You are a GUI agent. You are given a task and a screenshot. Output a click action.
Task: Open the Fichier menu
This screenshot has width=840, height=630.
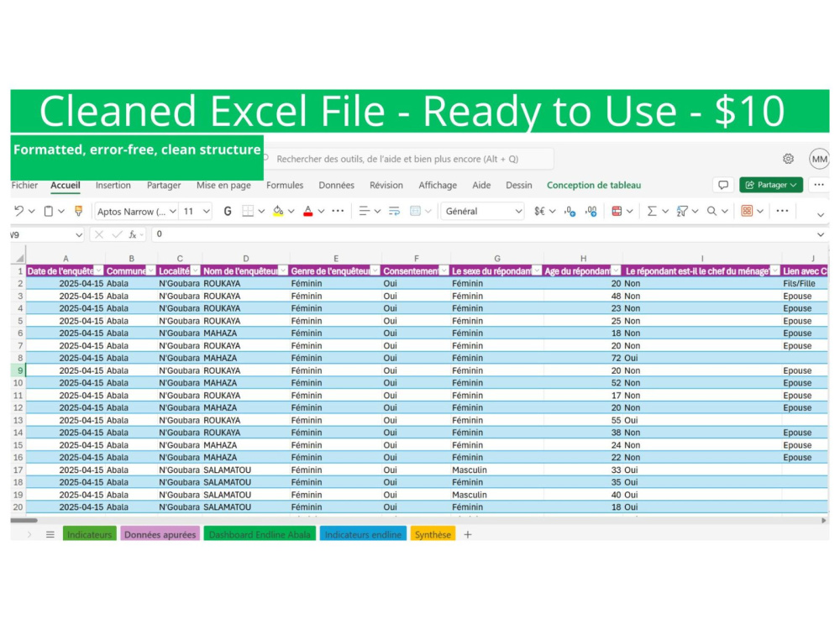coord(24,185)
